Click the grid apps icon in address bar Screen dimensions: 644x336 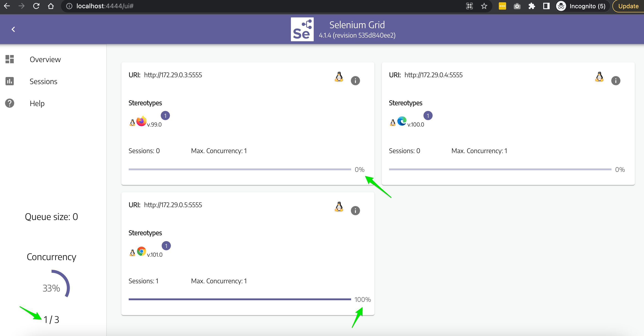(469, 6)
